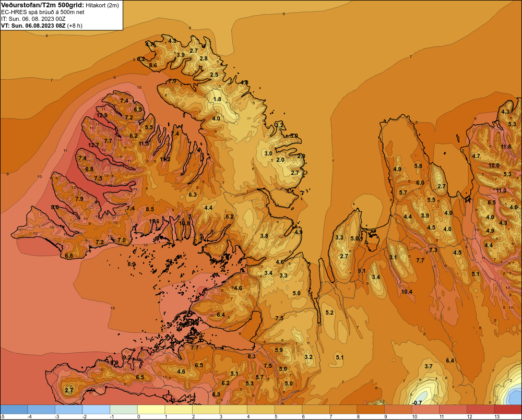
Task: Click the 9.1 temperature value
Action: point(362,271)
